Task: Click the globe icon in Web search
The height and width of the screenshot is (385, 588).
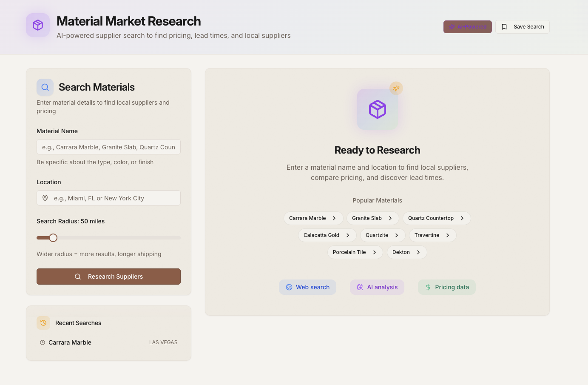Action: [x=289, y=287]
